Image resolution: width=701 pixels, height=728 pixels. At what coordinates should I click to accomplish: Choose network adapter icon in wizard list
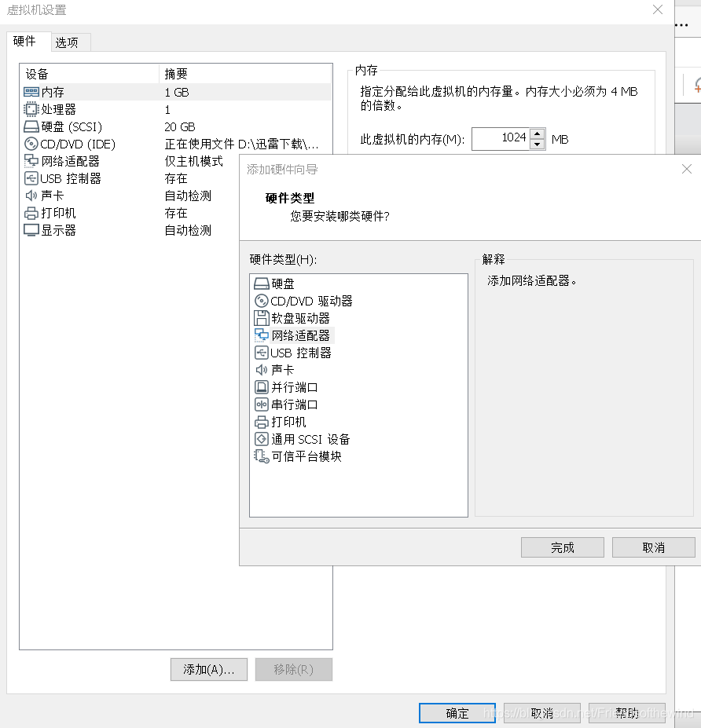262,335
